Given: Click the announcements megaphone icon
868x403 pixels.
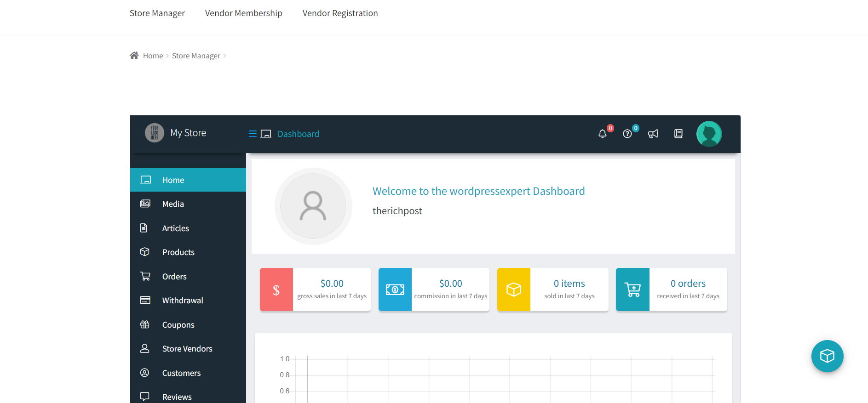Looking at the screenshot, I should (653, 134).
